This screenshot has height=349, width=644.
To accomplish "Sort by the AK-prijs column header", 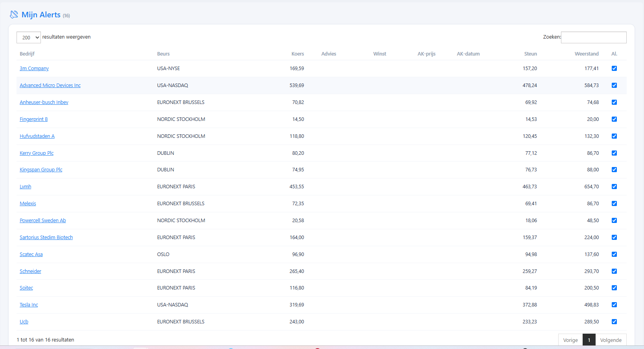I will click(426, 54).
